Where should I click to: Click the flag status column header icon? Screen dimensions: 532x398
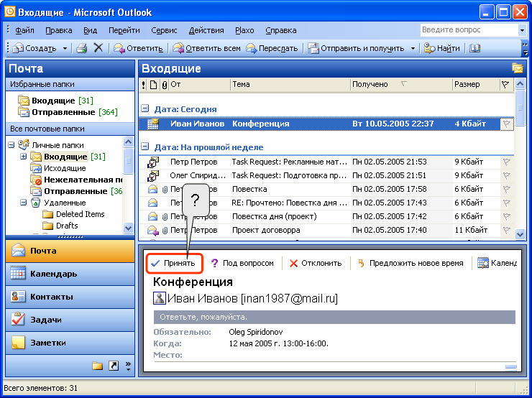tap(505, 85)
